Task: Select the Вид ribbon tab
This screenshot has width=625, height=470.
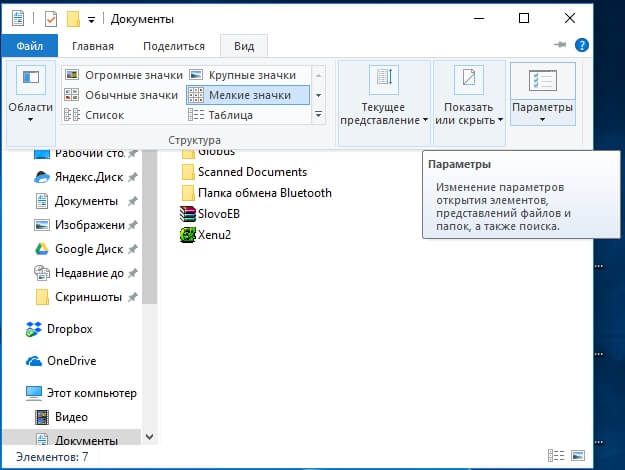Action: tap(244, 46)
